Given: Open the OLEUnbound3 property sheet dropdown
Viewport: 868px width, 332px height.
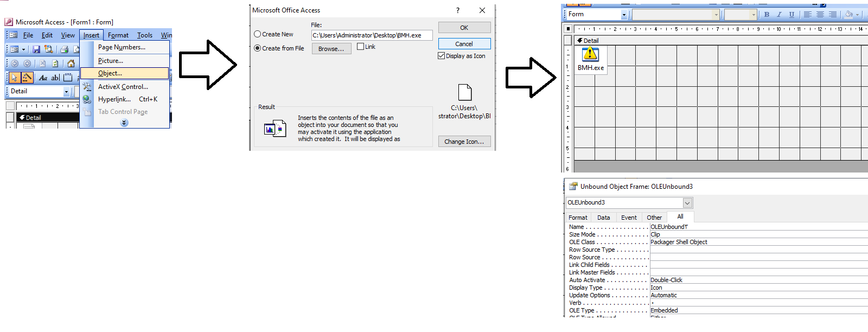Looking at the screenshot, I should (687, 203).
